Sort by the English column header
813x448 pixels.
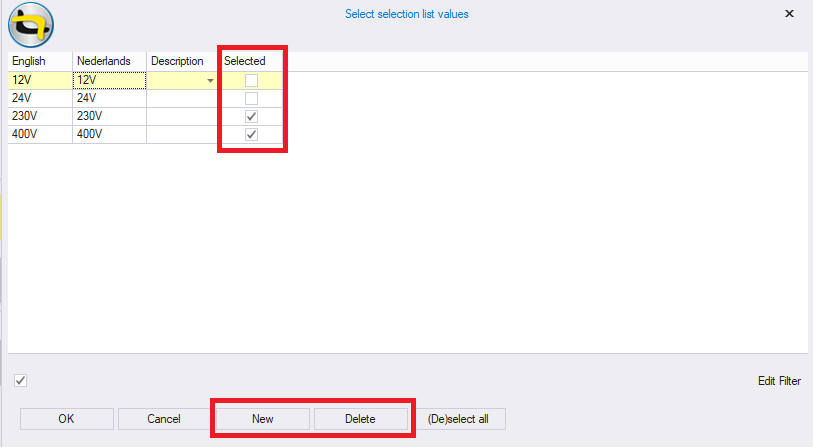(40, 61)
